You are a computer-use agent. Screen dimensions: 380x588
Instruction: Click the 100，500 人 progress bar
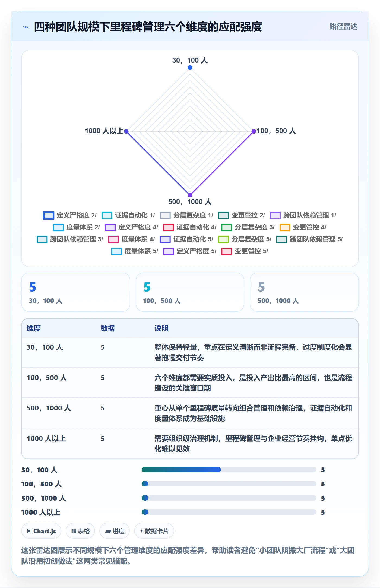(229, 484)
